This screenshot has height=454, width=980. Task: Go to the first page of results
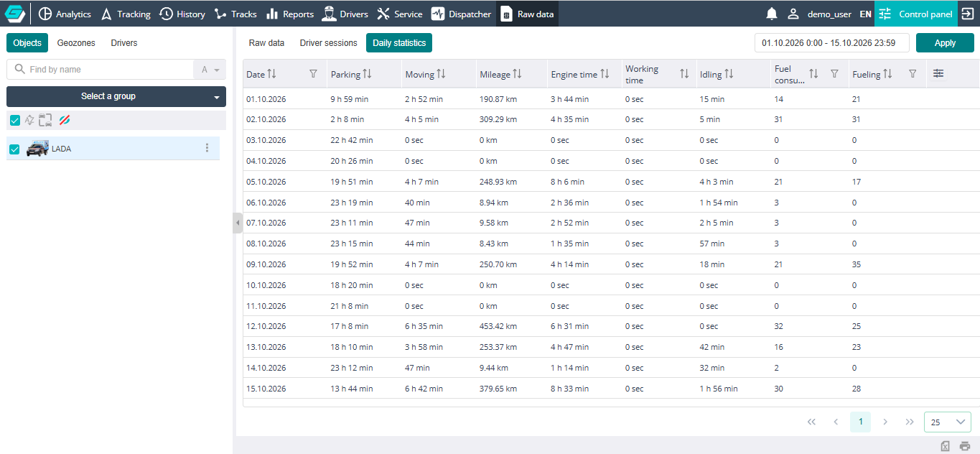click(811, 422)
